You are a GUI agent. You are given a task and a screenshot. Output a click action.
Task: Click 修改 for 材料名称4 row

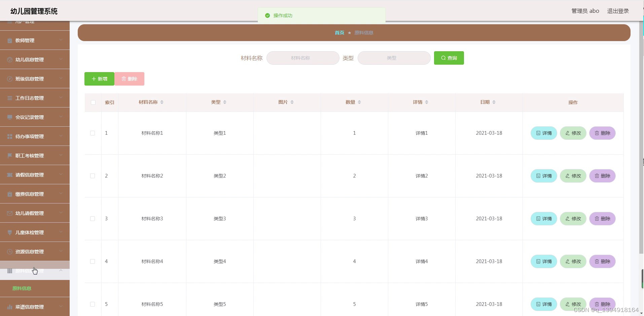coord(573,261)
